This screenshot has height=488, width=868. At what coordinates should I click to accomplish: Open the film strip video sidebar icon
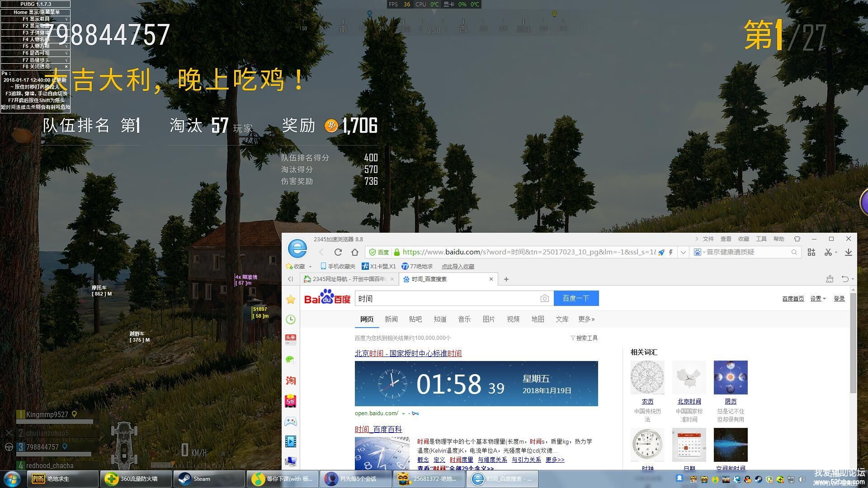click(291, 441)
